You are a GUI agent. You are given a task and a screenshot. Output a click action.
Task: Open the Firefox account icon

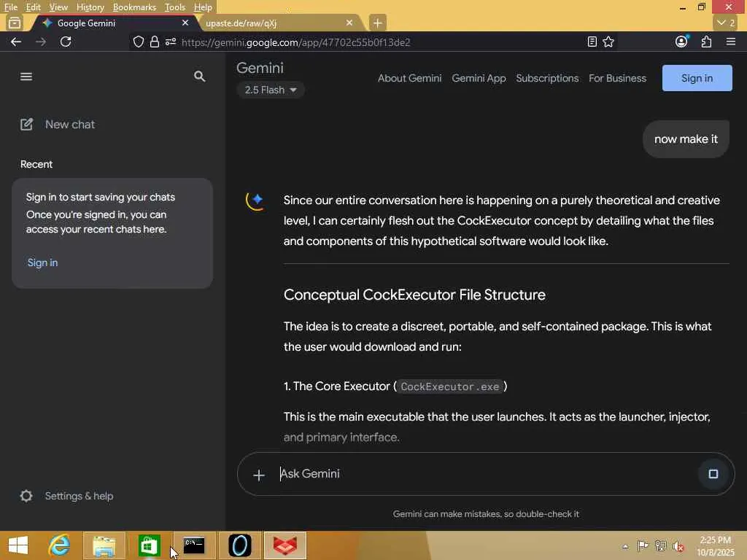tap(681, 42)
